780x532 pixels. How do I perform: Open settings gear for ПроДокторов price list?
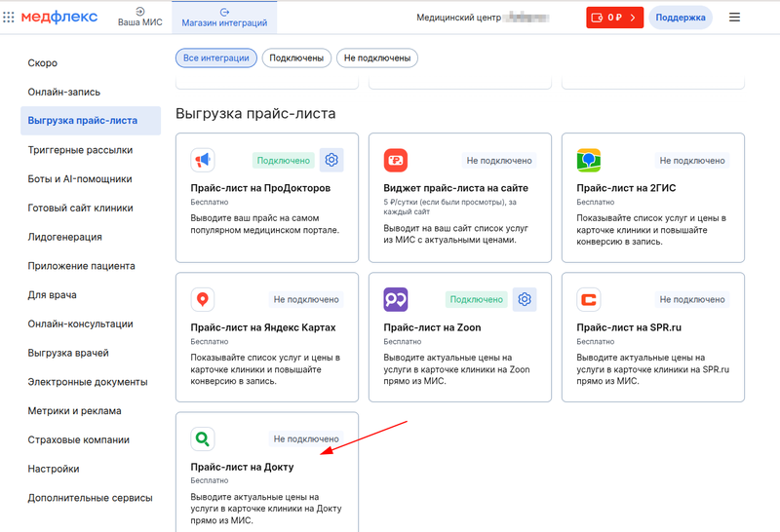click(331, 160)
